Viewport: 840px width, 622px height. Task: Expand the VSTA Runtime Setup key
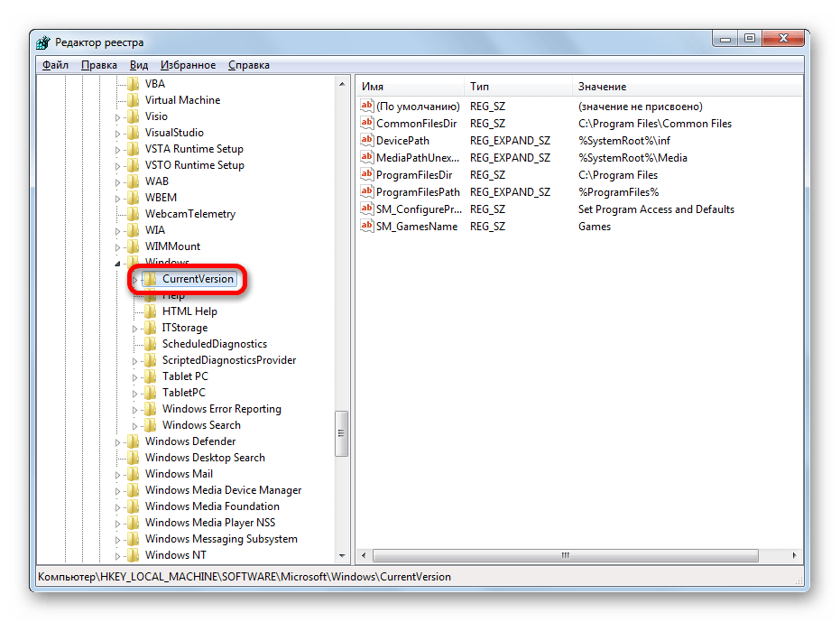pyautogui.click(x=118, y=150)
